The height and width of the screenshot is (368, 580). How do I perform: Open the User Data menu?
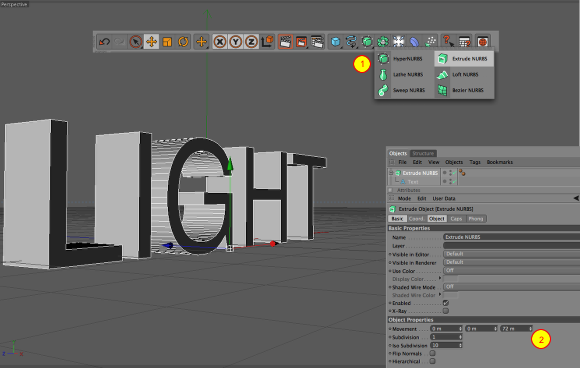click(x=444, y=199)
